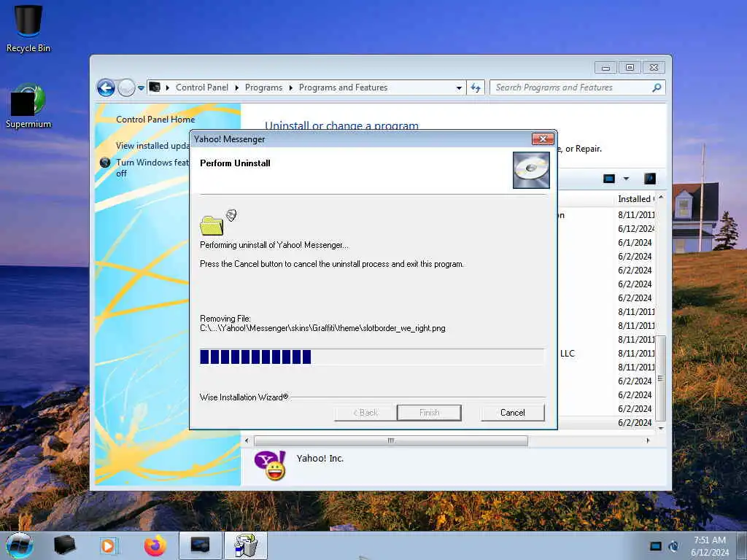747x560 pixels.
Task: Click the shield icon beside Turn Windows features
Action: (105, 163)
